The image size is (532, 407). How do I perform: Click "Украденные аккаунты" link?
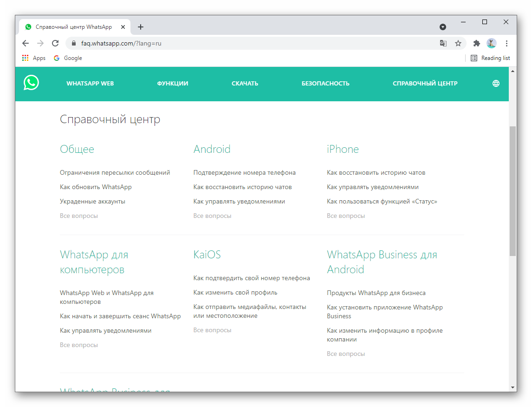(x=92, y=201)
